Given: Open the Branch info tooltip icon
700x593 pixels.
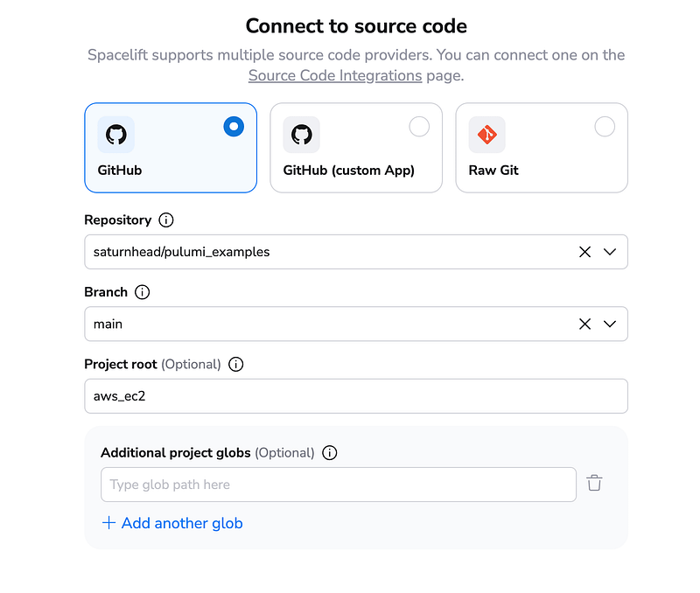Looking at the screenshot, I should pos(143,292).
